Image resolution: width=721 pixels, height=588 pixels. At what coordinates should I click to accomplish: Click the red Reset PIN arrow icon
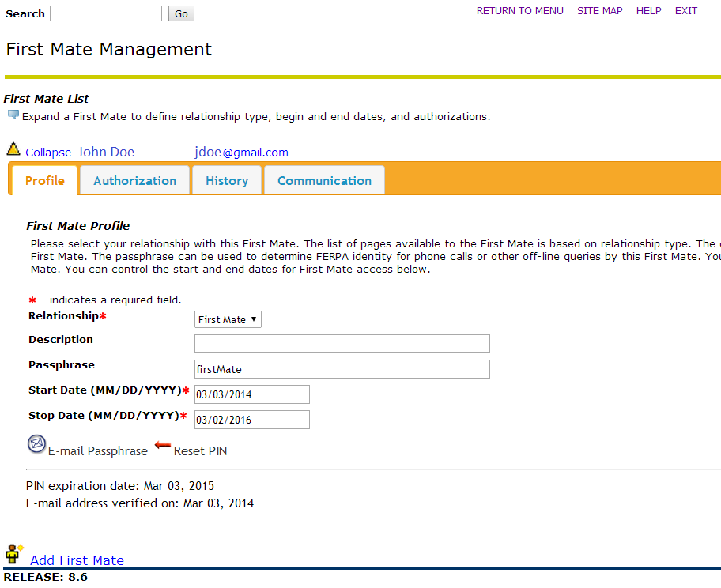(x=163, y=446)
